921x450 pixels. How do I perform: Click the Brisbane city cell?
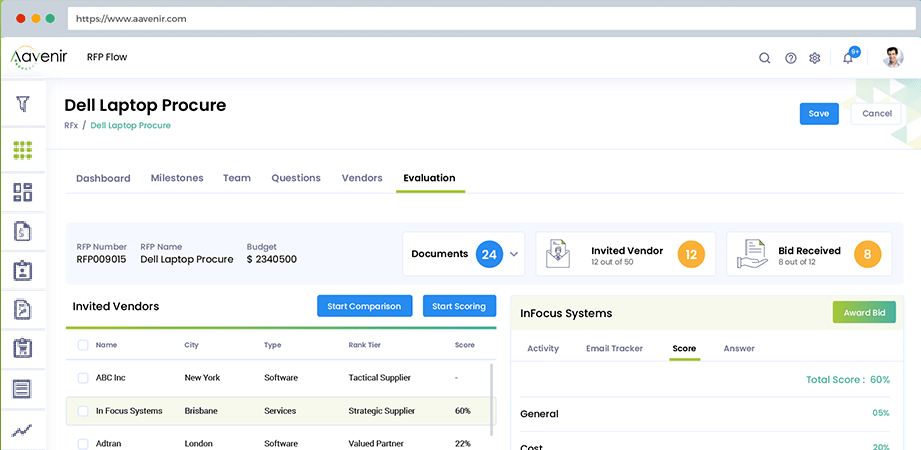point(200,411)
